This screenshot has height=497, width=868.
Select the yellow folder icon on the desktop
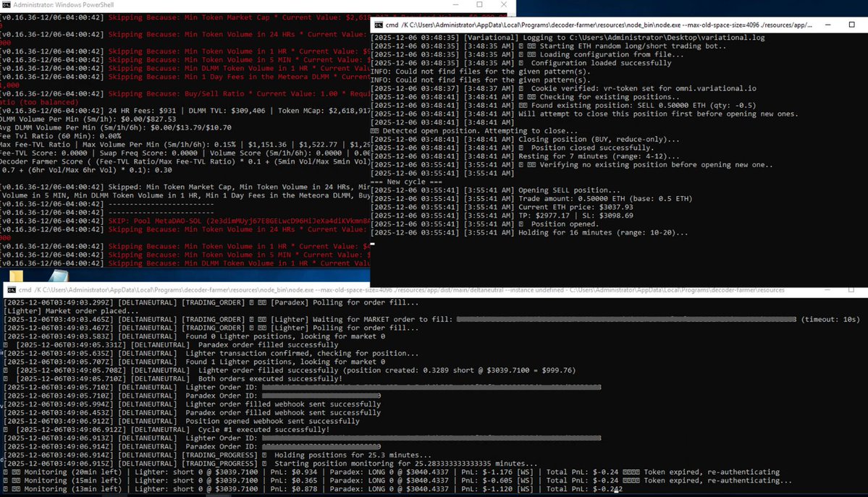pos(17,276)
